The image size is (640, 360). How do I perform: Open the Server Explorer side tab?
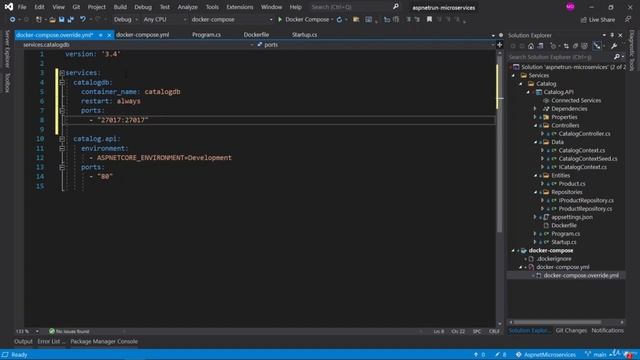click(x=7, y=49)
